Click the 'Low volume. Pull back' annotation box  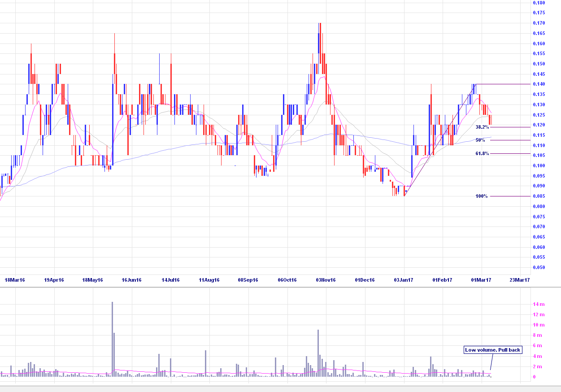pos(493,350)
